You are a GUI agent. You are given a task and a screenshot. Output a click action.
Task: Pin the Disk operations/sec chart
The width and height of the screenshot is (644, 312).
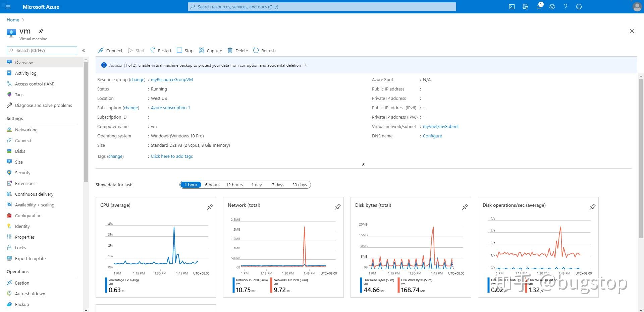tap(593, 207)
